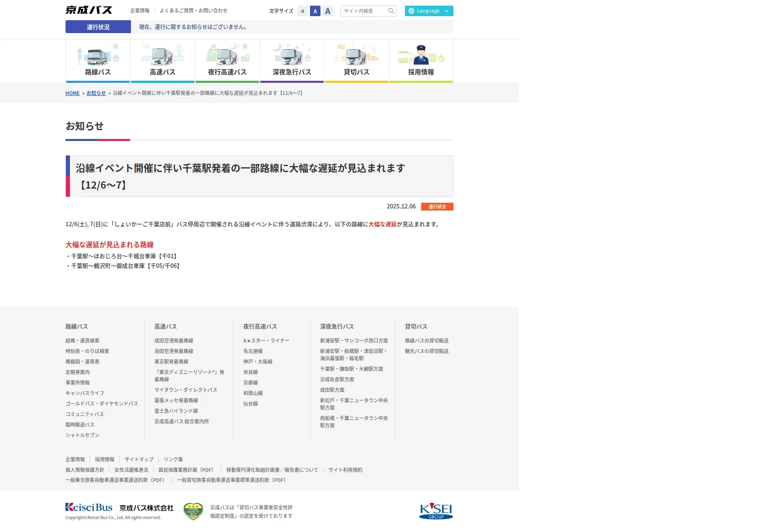Click the safety bus certification badge
The image size is (776, 532).
[193, 511]
